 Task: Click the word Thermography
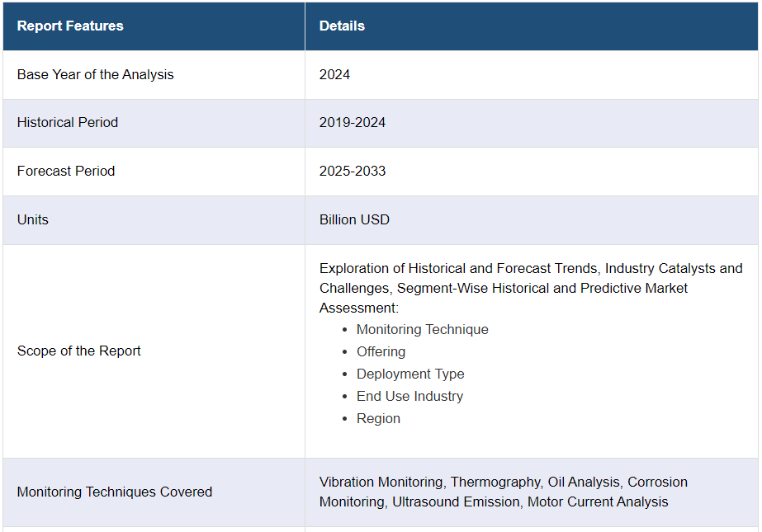[x=494, y=482]
